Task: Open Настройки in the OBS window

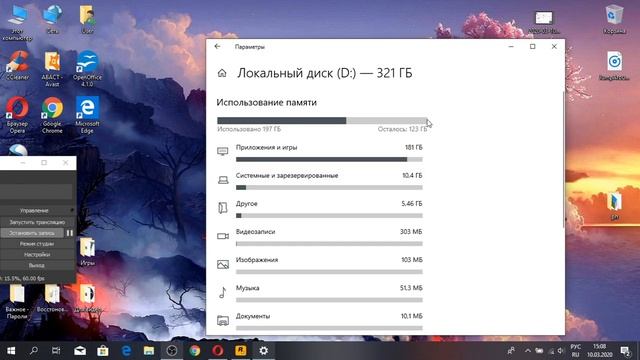Action: coord(37,254)
